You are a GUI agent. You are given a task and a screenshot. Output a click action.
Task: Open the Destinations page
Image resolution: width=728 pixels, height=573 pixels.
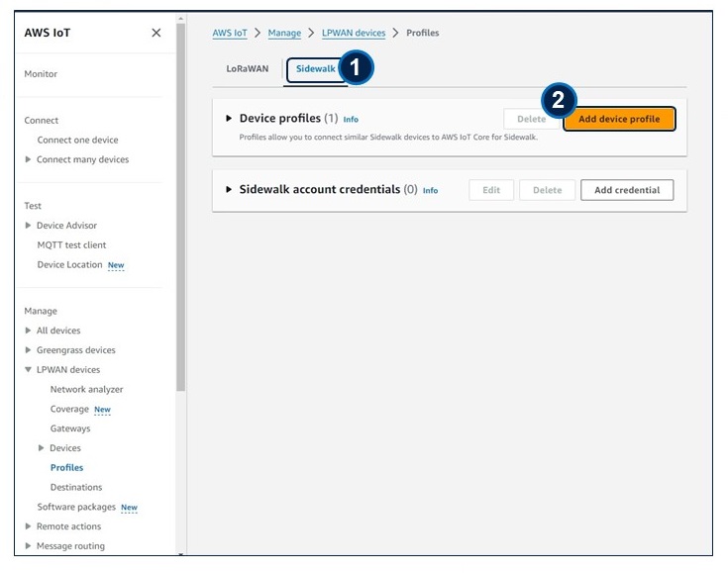(x=76, y=487)
